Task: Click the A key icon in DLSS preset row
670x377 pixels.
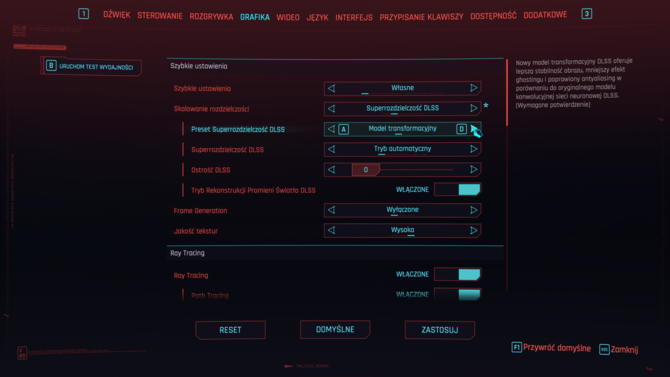Action: click(x=344, y=129)
